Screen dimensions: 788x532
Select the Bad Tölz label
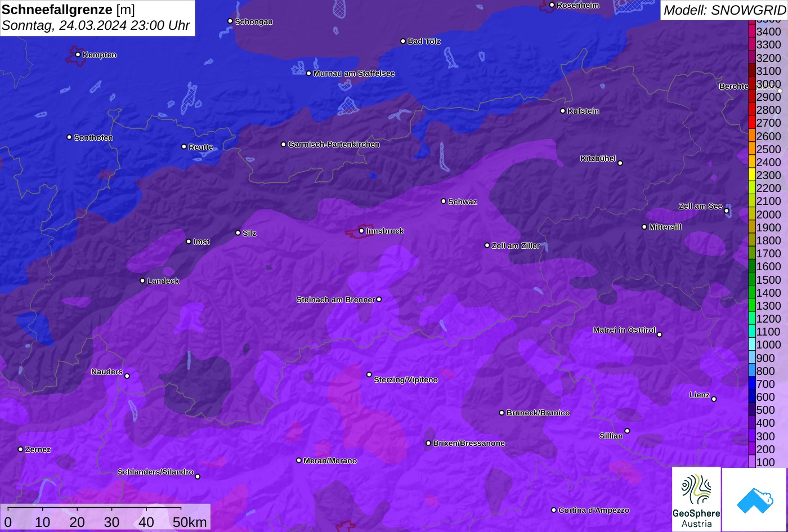point(424,41)
